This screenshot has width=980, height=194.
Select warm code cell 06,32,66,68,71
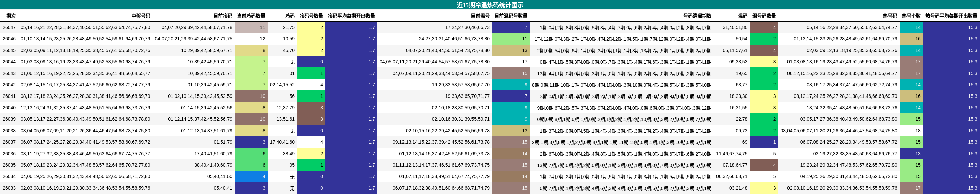(x=732, y=176)
